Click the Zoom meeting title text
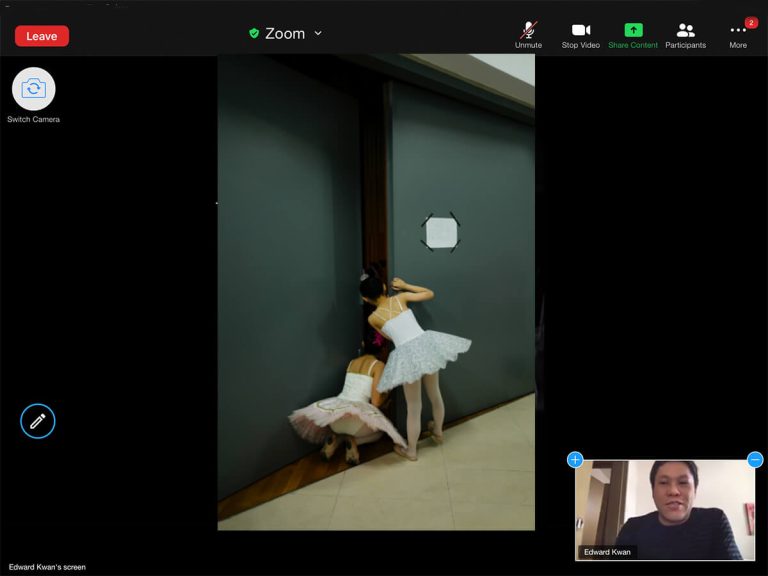 point(285,33)
